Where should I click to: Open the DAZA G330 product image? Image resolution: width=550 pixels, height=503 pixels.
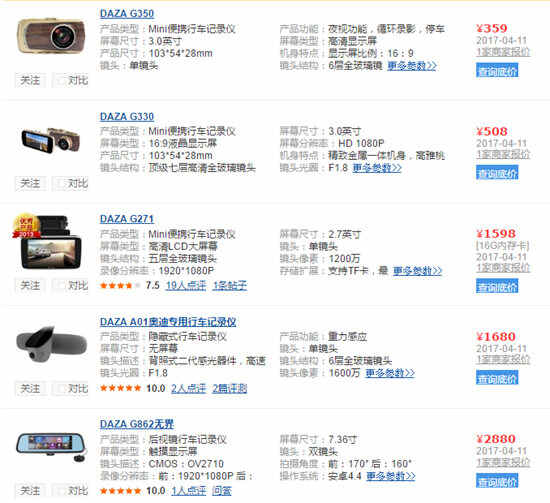[51, 140]
